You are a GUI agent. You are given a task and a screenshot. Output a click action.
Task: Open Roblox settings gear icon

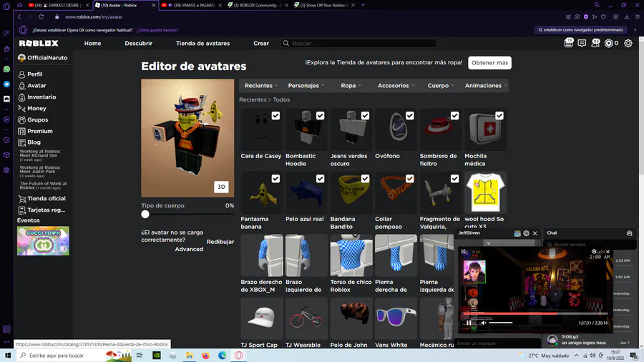click(x=628, y=43)
